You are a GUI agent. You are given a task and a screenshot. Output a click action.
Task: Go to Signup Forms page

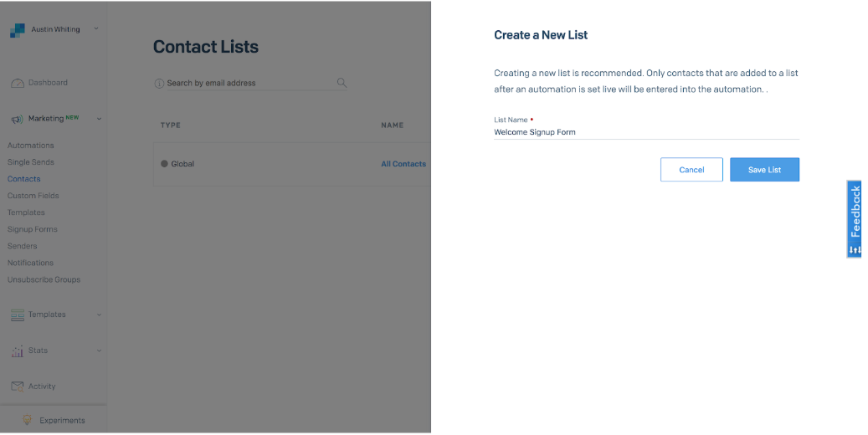click(33, 229)
